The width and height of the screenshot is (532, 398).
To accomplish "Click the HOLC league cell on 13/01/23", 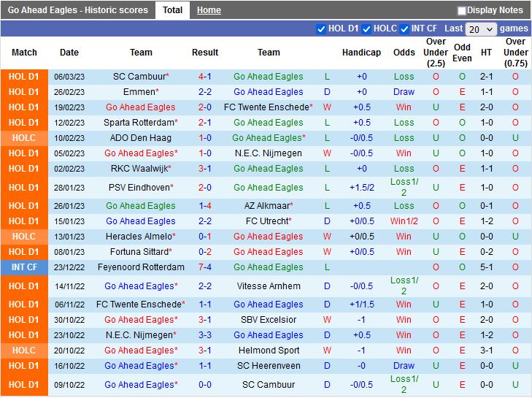I will pyautogui.click(x=24, y=237).
